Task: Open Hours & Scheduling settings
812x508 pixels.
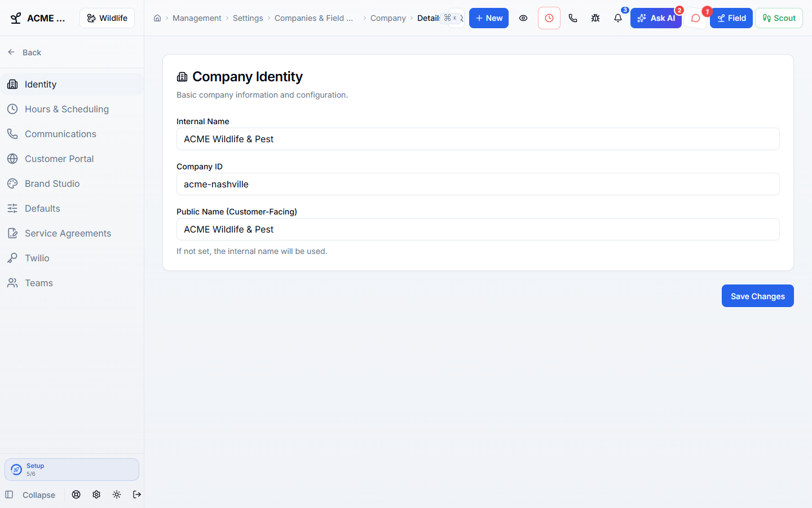Action: (x=72, y=109)
